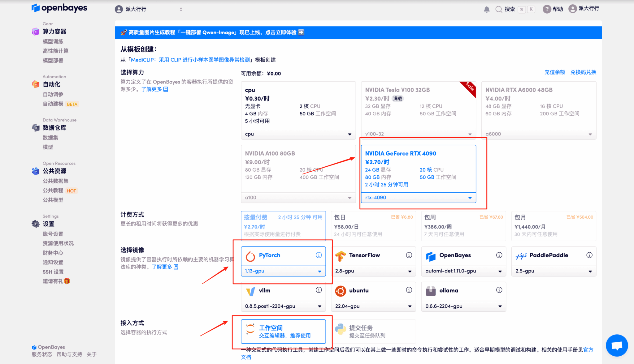Switch to the SSH 设置 section
The image size is (634, 364).
(x=53, y=272)
